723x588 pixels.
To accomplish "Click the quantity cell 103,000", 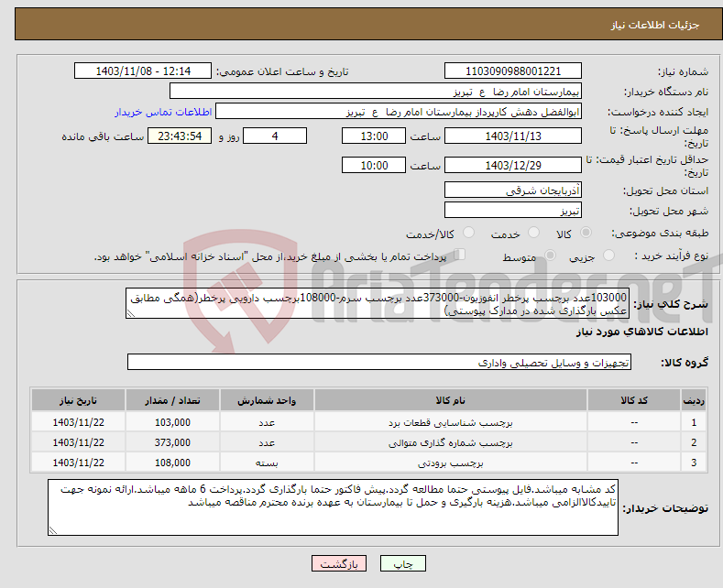I will click(172, 422).
